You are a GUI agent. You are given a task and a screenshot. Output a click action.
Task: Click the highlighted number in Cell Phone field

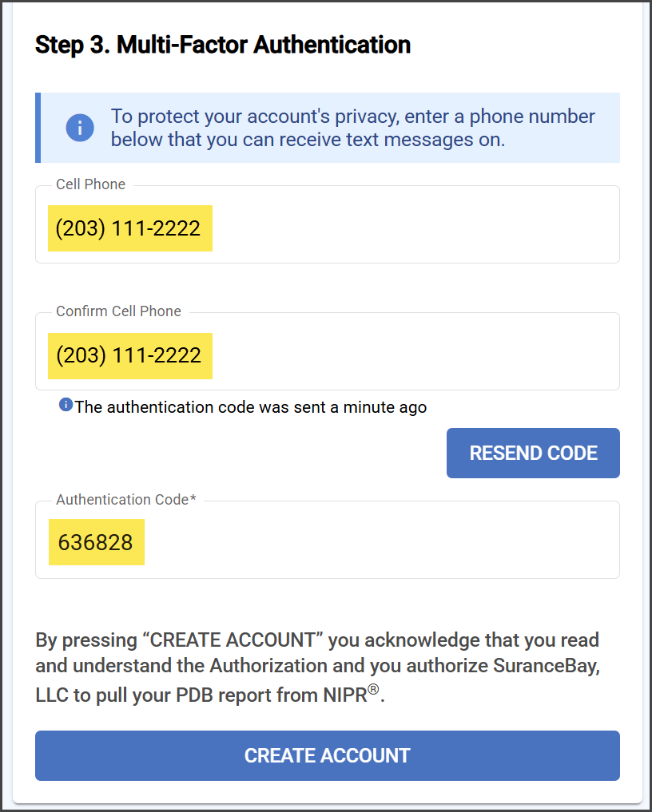point(130,228)
